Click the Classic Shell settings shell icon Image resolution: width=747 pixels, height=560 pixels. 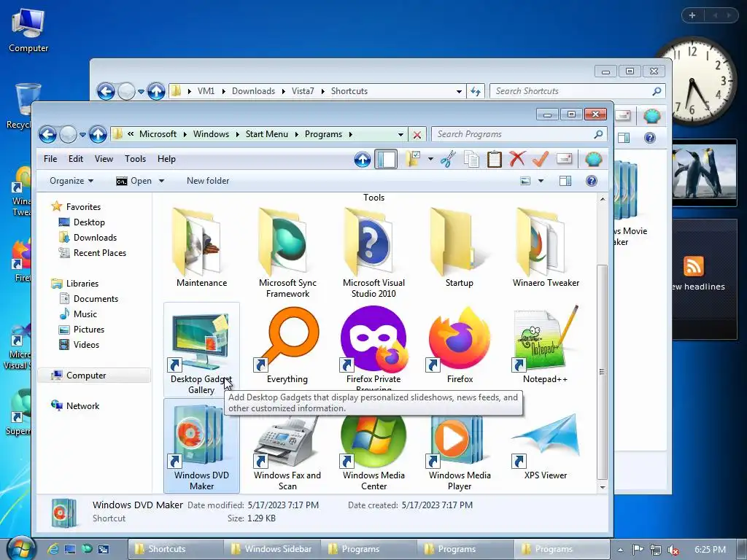593,159
